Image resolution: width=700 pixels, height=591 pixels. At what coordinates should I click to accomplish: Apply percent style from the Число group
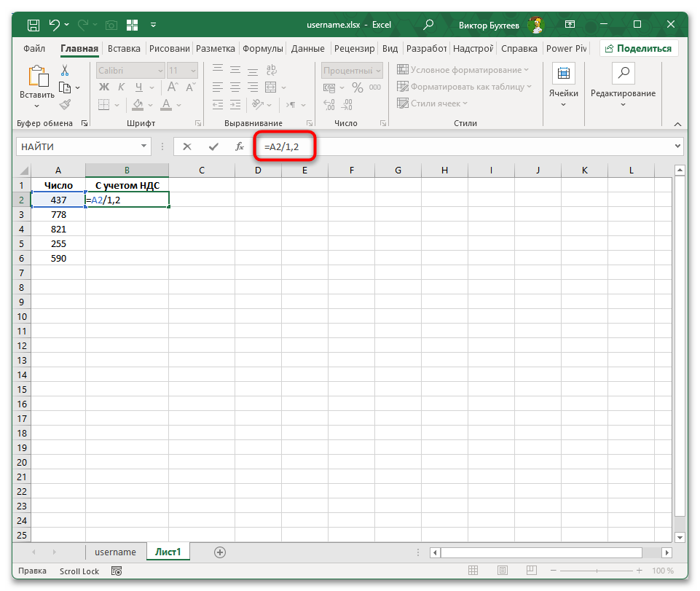point(358,87)
